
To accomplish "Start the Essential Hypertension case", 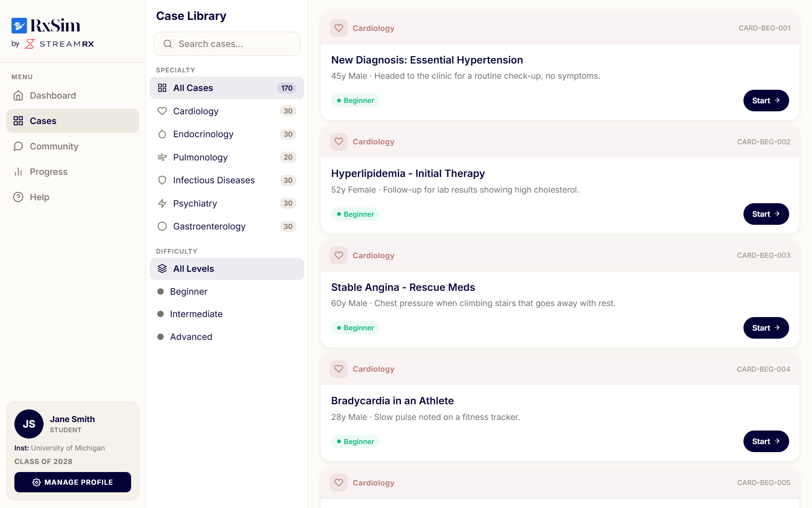I will coord(766,101).
